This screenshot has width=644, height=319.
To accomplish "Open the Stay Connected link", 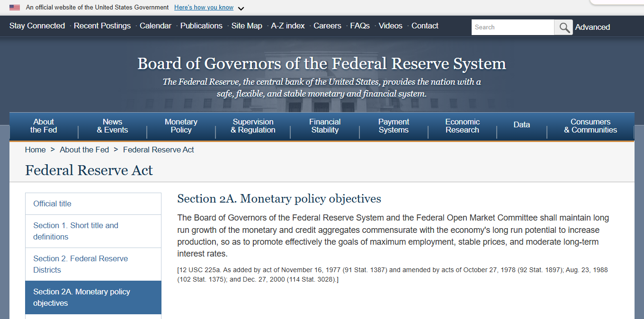I will (x=37, y=26).
